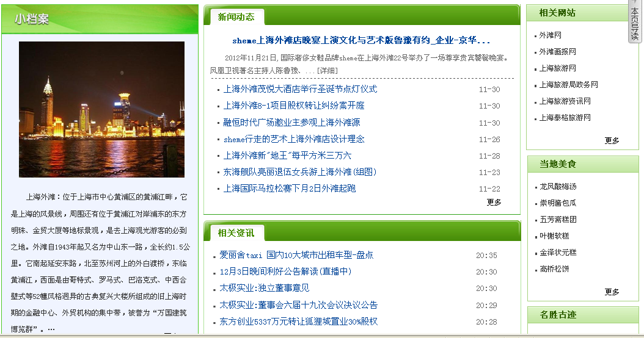Visit 上海旅游局政务网 link

tap(568, 85)
